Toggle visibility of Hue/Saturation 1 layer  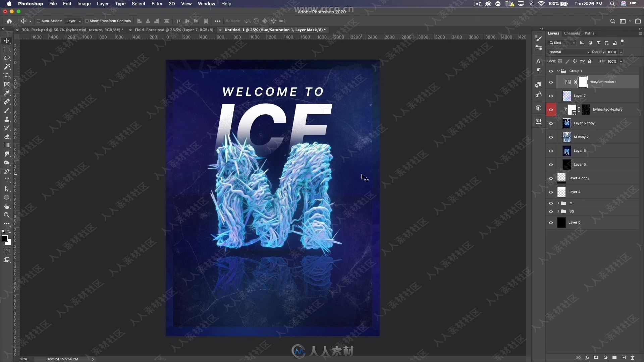[551, 82]
